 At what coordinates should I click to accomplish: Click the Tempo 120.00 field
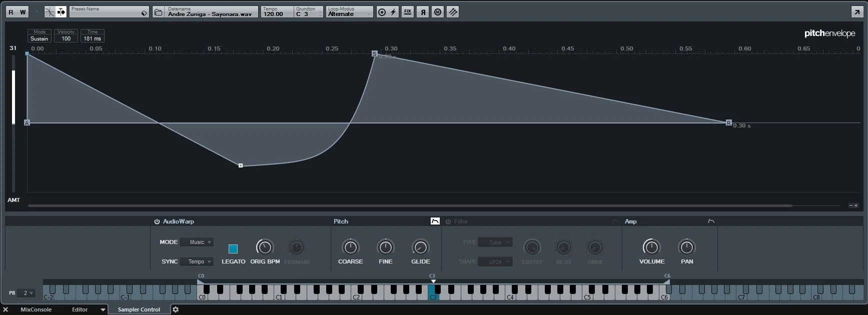point(277,12)
